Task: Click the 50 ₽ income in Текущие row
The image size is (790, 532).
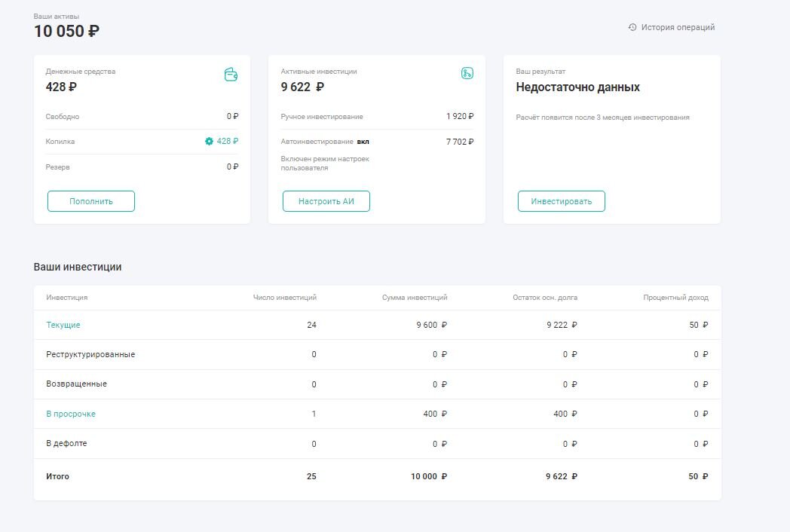Action: [699, 325]
